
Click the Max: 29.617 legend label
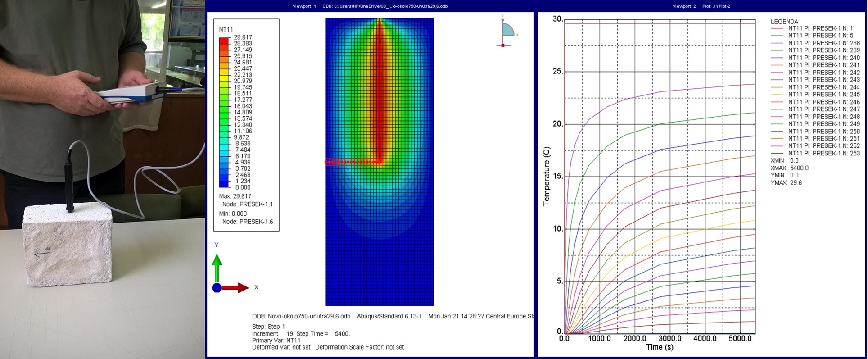point(235,196)
